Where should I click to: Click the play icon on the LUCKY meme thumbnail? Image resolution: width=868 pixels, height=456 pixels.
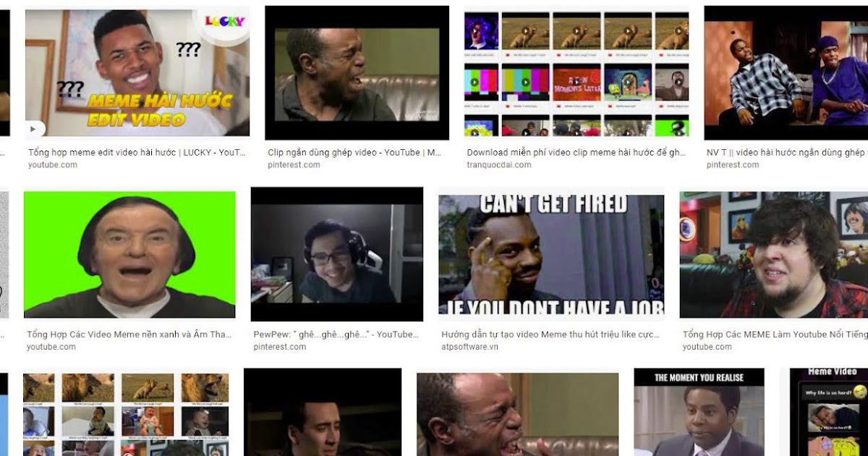(x=33, y=129)
